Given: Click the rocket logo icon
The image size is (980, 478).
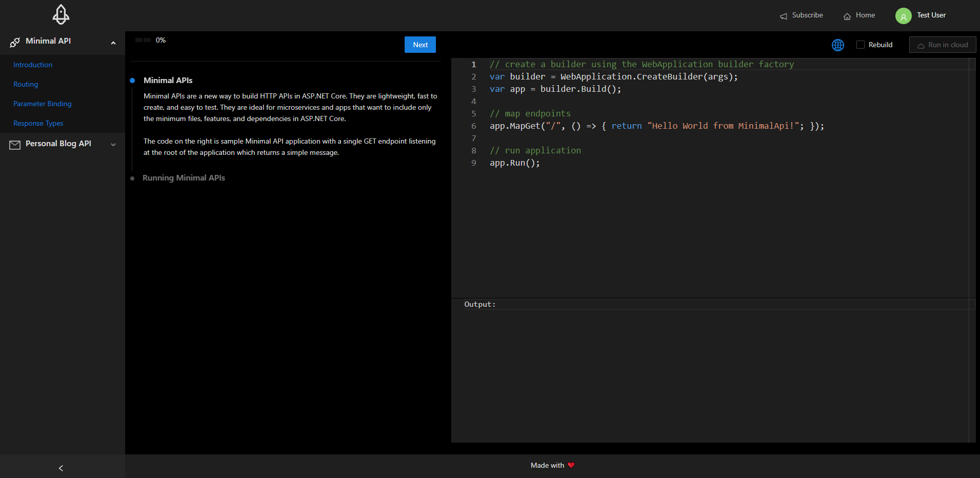Looking at the screenshot, I should tap(61, 15).
